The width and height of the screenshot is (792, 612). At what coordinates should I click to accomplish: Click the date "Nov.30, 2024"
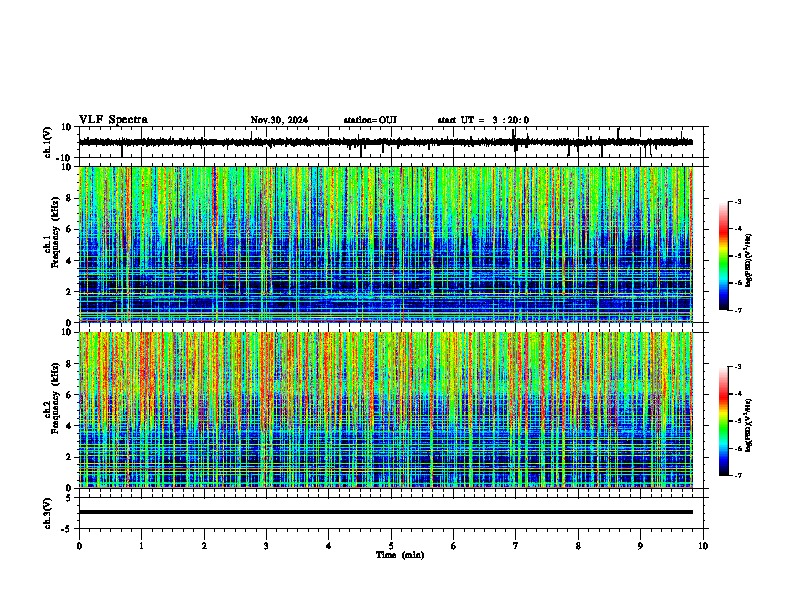(279, 120)
